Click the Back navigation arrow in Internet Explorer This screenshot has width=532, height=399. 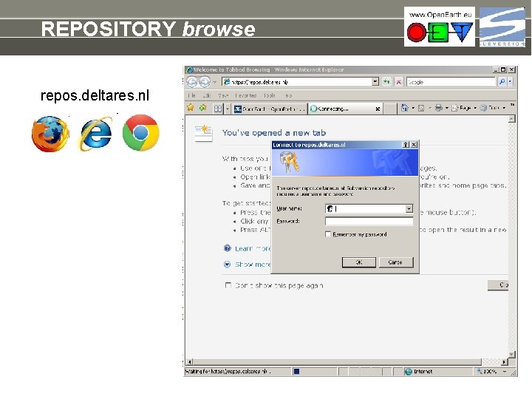[x=192, y=82]
